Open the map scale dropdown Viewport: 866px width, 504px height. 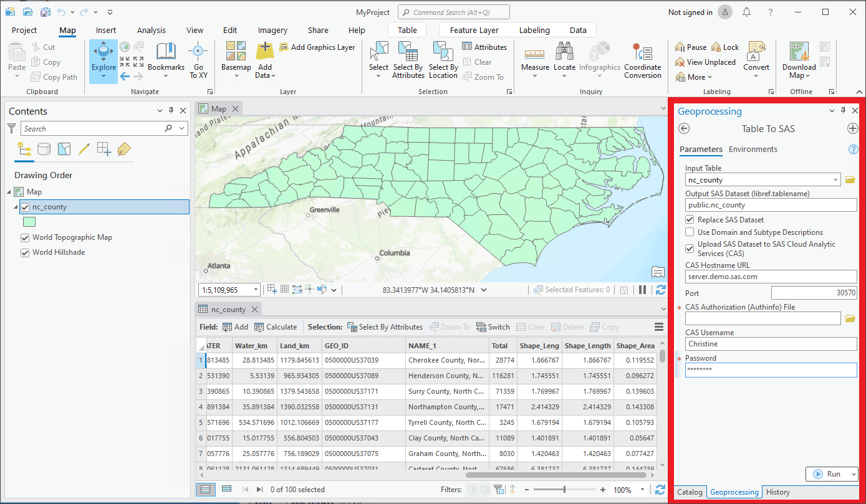[256, 289]
